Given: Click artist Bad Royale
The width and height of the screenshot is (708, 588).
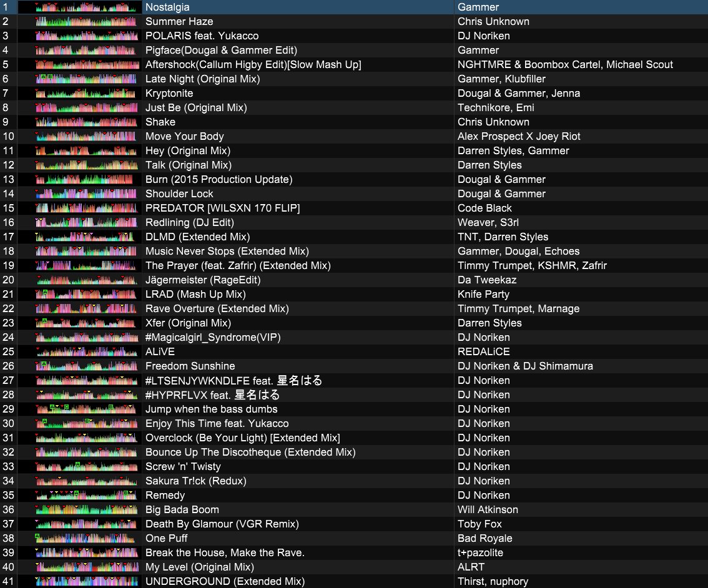Looking at the screenshot, I should coord(485,538).
